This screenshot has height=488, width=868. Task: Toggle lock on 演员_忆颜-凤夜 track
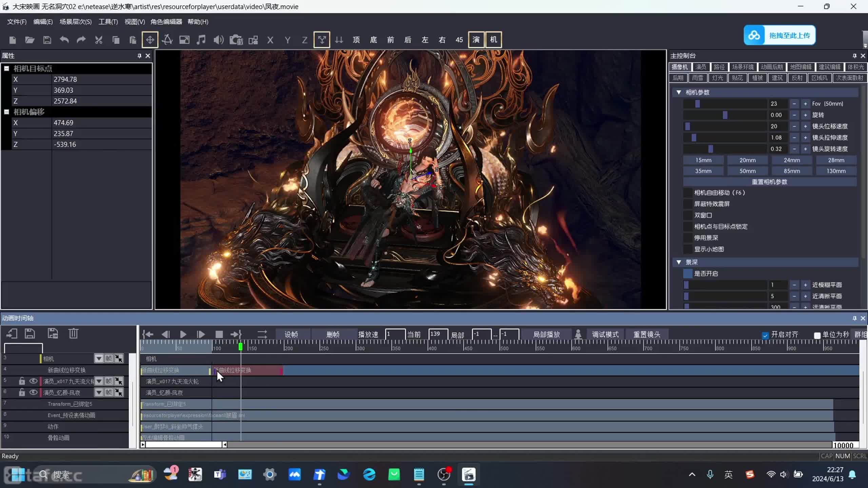point(22,392)
